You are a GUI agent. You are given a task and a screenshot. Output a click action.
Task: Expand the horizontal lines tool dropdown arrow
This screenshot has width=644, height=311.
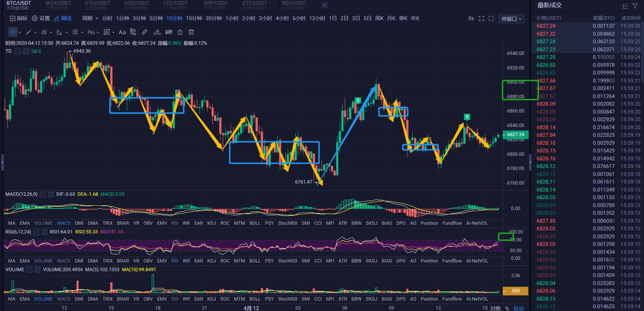point(82,33)
